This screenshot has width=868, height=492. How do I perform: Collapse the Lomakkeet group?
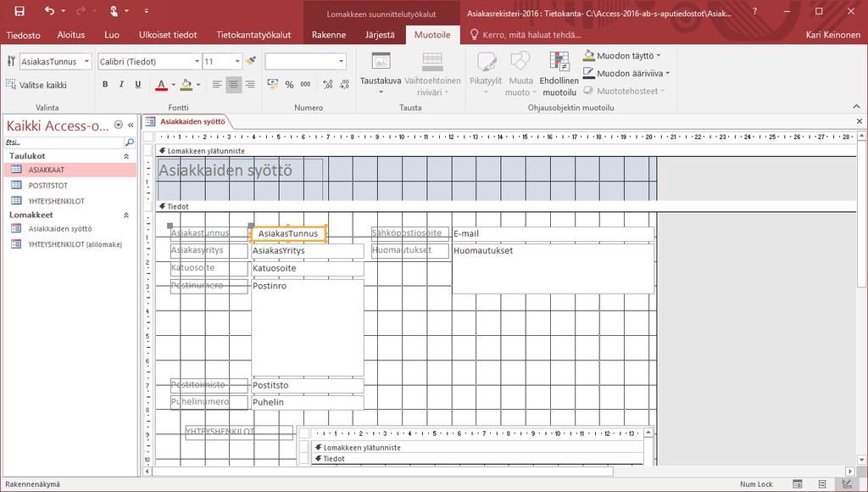126,215
